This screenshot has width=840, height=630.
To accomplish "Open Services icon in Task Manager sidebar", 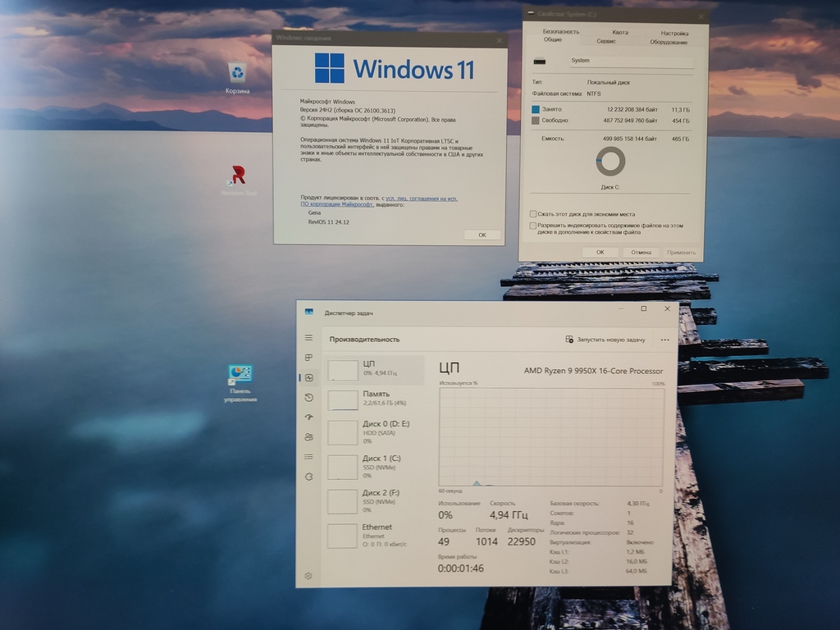I will [x=308, y=477].
